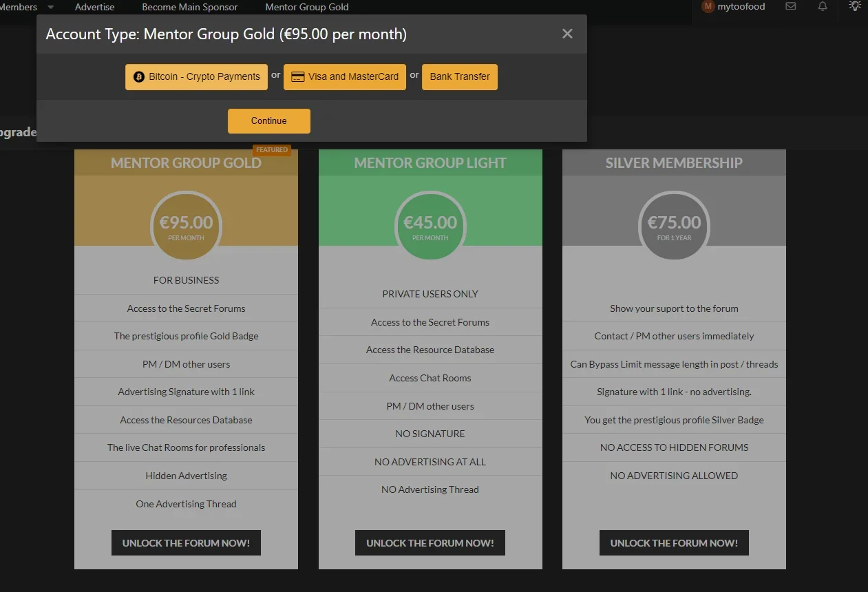Click 'You get the prestigious profile Silver Badge'
The width and height of the screenshot is (868, 592).
coord(674,420)
